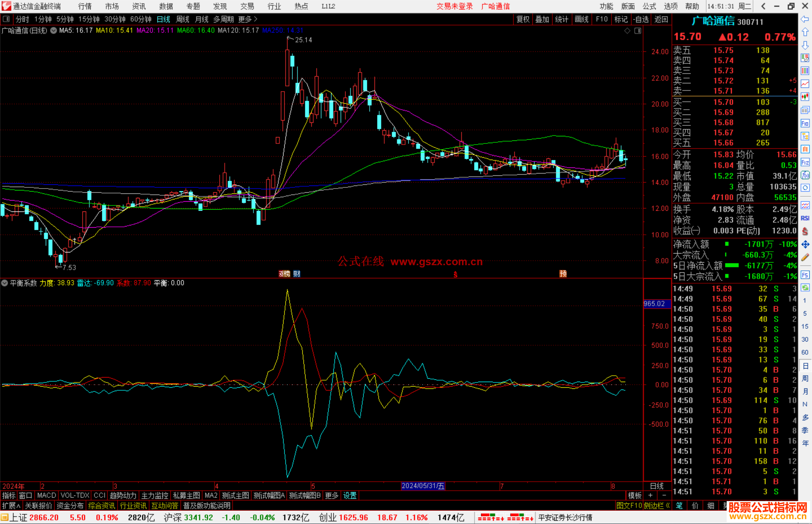
Task: Toggle the round indicator button beside 平衡系数
Action: click(x=5, y=283)
